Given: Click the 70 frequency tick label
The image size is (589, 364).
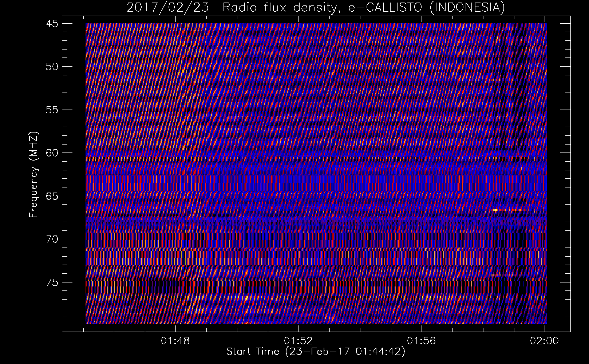Looking at the screenshot, I should [x=52, y=239].
